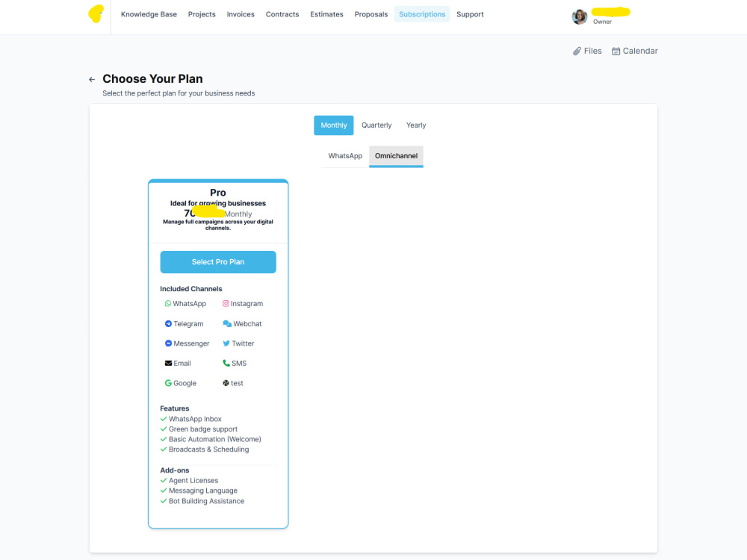Click 'WhatsApp Inbox' feature text
This screenshot has width=747, height=560.
195,419
